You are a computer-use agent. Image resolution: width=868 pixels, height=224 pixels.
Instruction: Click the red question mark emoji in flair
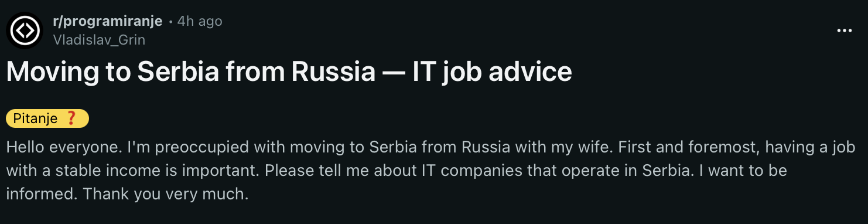pos(71,118)
